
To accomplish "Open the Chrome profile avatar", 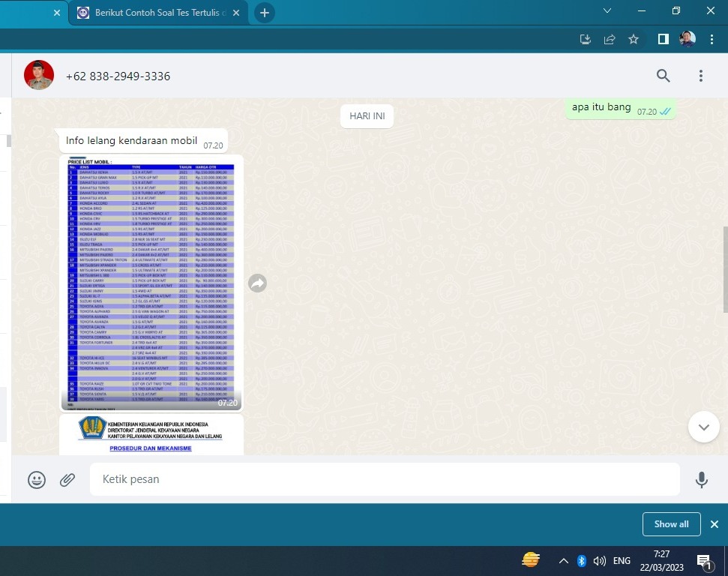I will [688, 39].
